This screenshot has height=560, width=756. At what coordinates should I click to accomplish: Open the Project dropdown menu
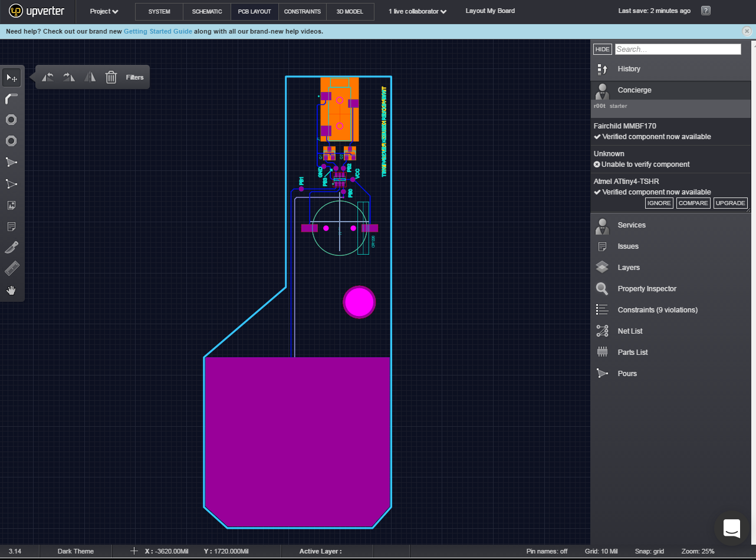(x=104, y=11)
